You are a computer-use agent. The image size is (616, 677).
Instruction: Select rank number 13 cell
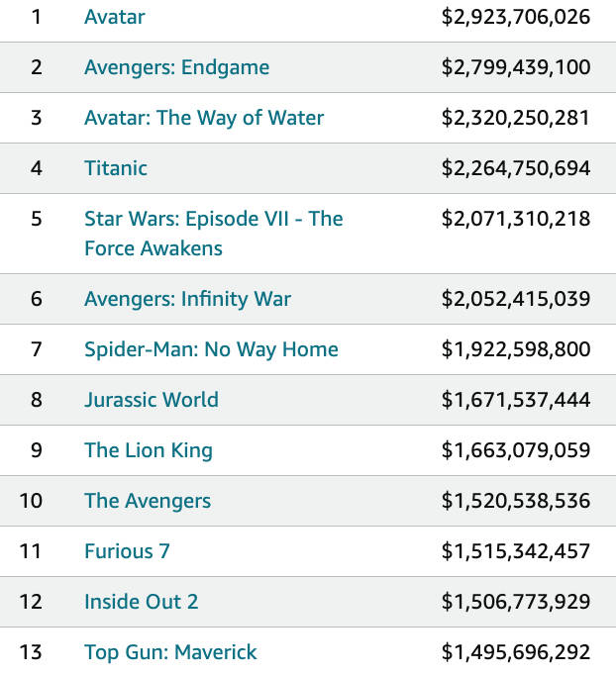click(x=32, y=652)
